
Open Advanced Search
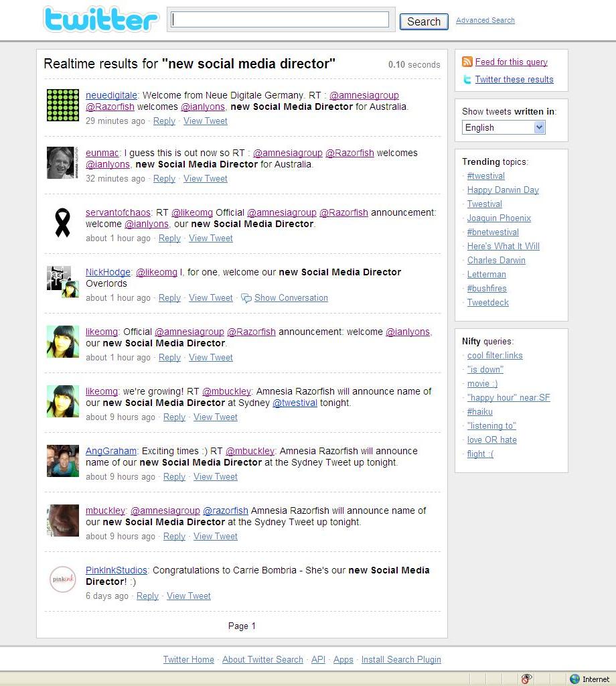[485, 20]
